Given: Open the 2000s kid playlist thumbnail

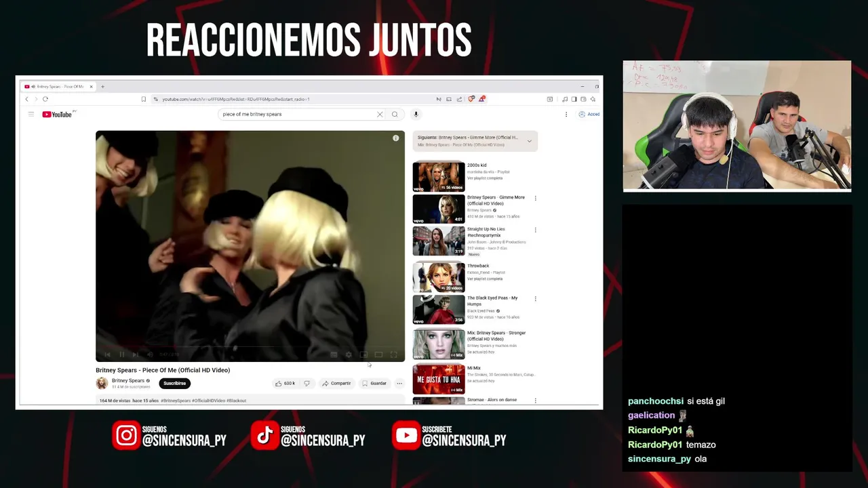Looking at the screenshot, I should [439, 176].
